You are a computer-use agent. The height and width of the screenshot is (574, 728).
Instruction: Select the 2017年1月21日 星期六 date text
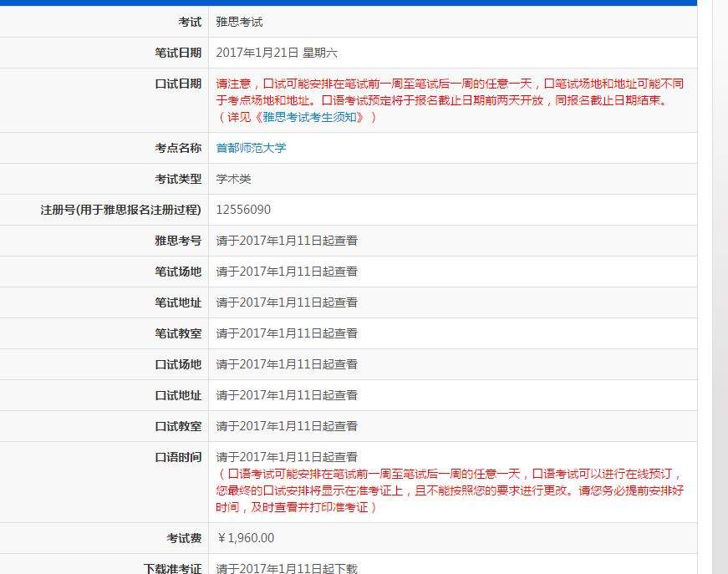point(277,53)
